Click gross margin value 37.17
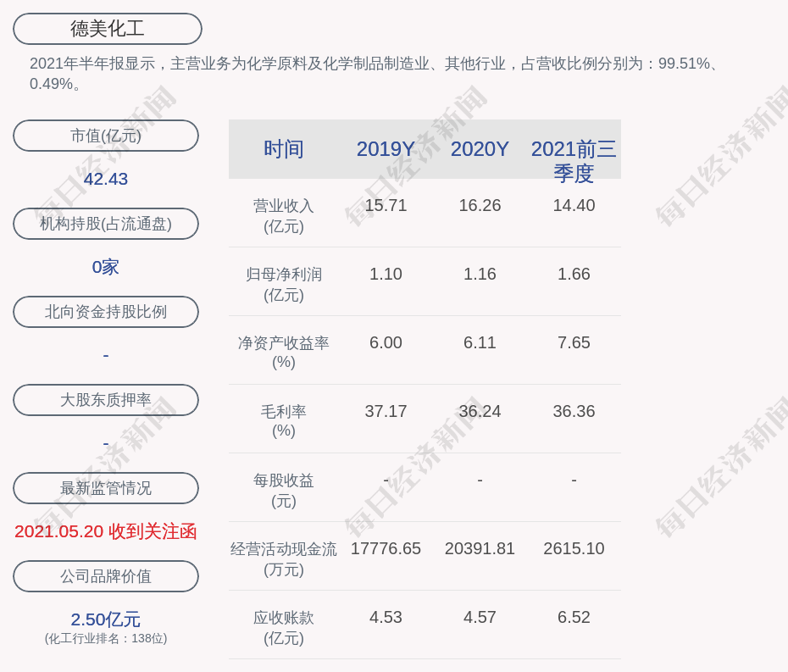Viewport: 788px width, 672px height. click(x=386, y=411)
